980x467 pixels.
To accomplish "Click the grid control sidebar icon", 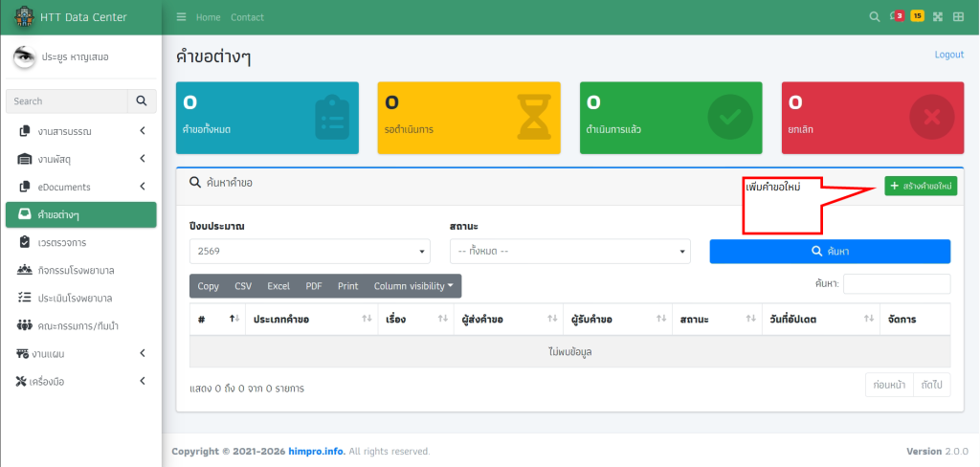I will (959, 17).
